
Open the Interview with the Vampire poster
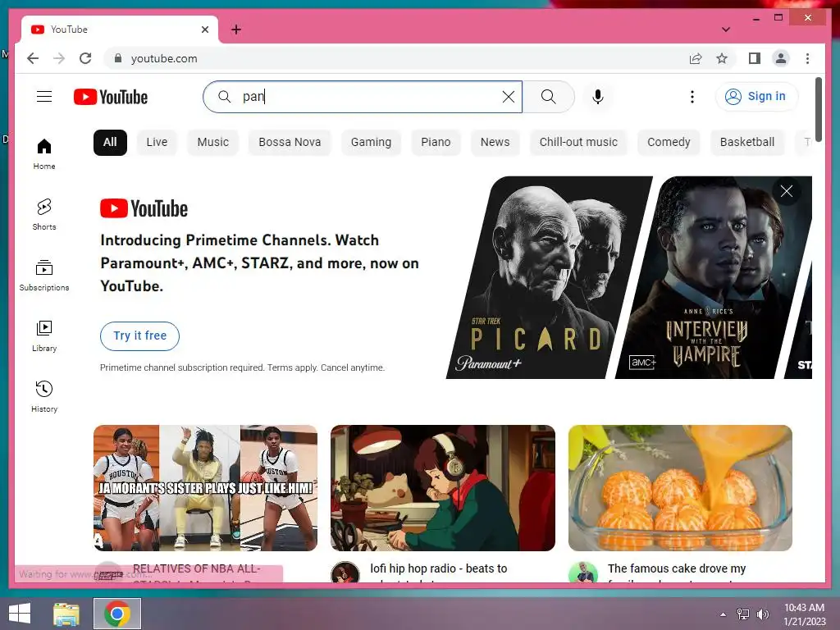(713, 277)
